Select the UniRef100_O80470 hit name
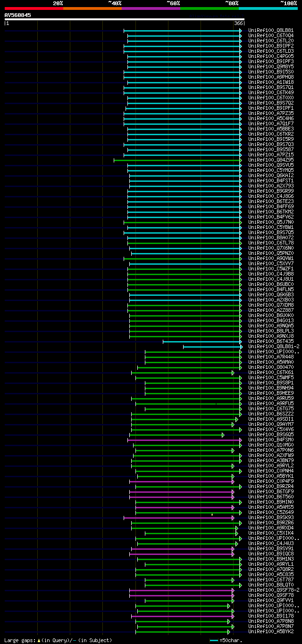This screenshot has height=644, width=302. tap(271, 367)
